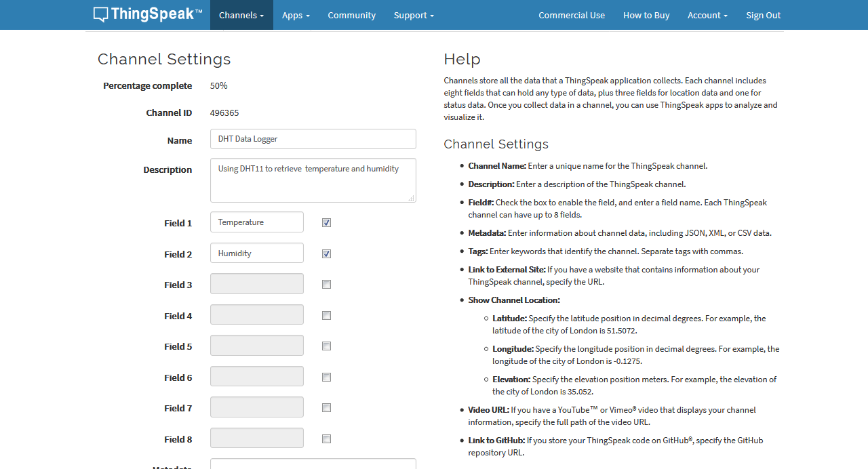Click the Field 1 Temperature input

coord(257,222)
